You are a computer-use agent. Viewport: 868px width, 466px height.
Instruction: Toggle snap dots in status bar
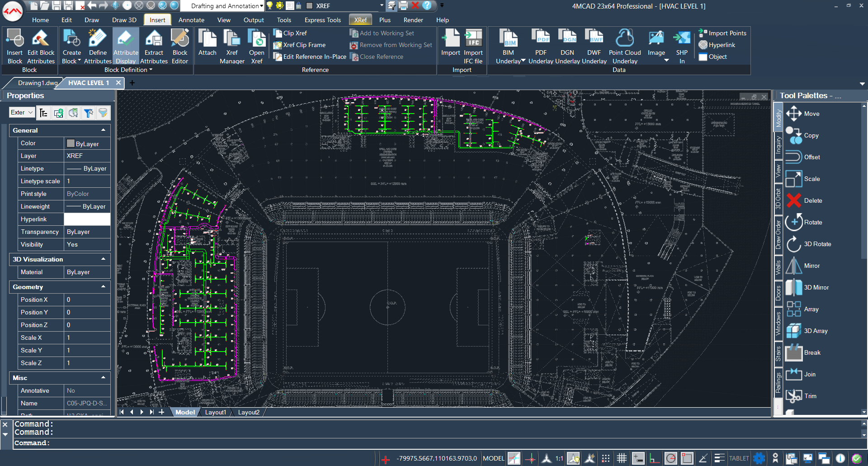[606, 458]
